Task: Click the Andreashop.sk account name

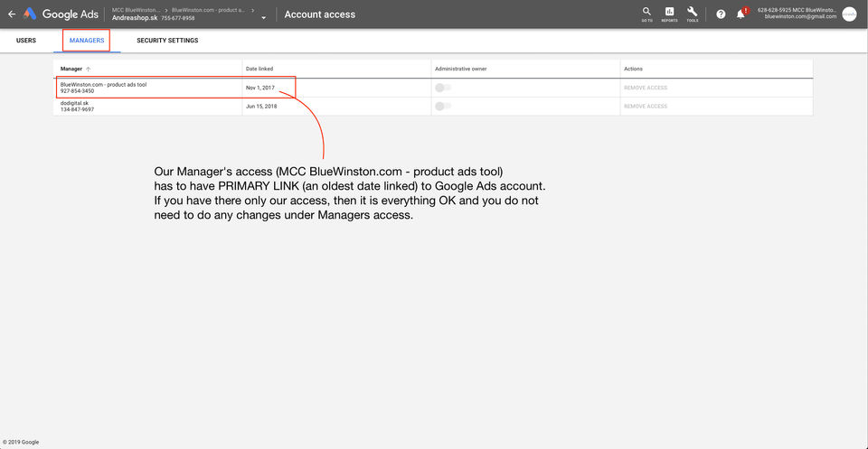Action: (x=135, y=18)
